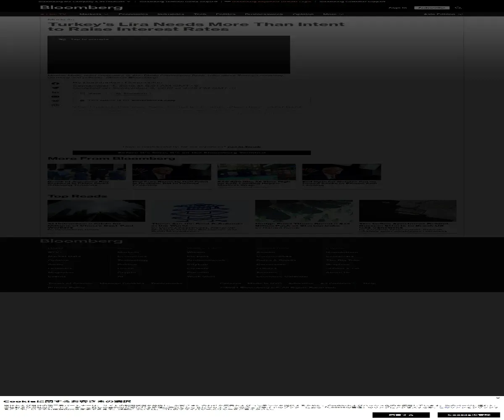Image resolution: width=504 pixels, height=420 pixels.
Task: Open the Tech navigation item
Action: tap(200, 14)
